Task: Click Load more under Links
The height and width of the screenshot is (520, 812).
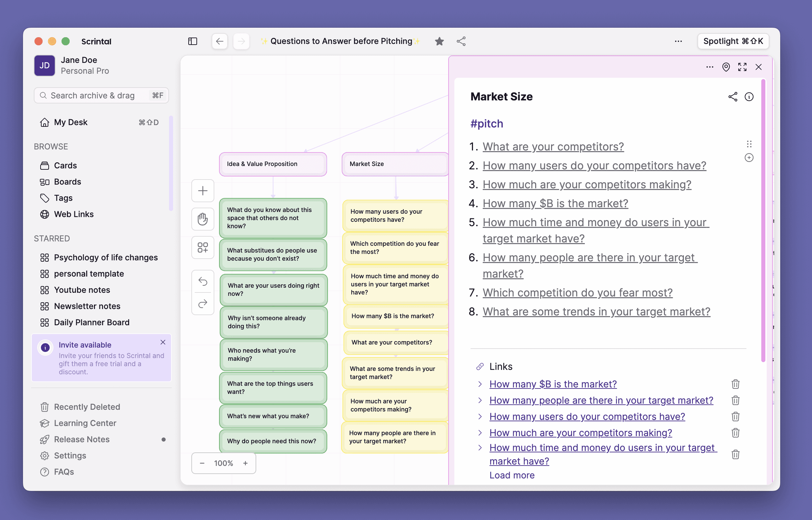Action: (512, 475)
